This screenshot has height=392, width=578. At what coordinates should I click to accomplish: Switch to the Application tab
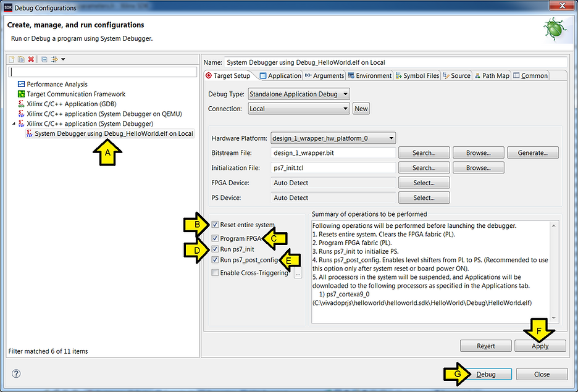point(285,75)
